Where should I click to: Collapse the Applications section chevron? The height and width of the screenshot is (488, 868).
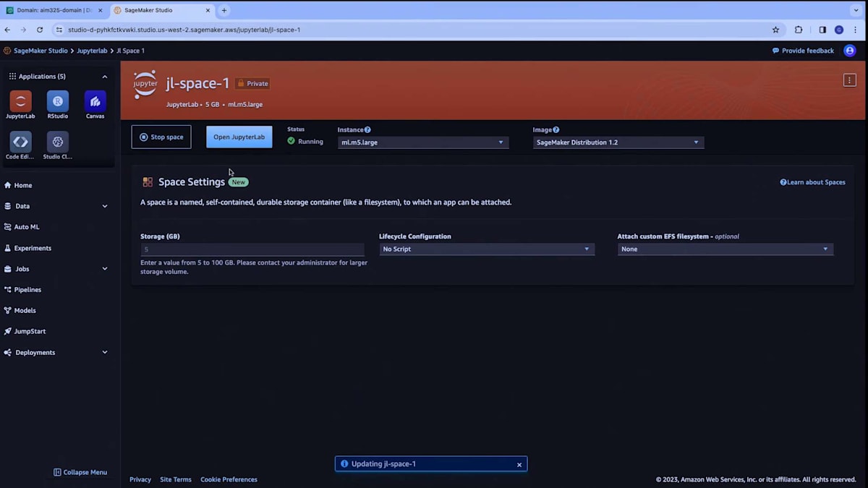tap(105, 77)
